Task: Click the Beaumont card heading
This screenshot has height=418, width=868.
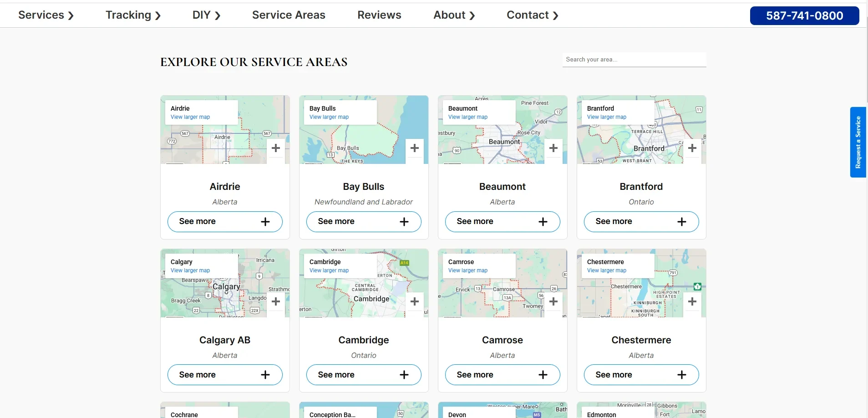Action: (x=503, y=187)
